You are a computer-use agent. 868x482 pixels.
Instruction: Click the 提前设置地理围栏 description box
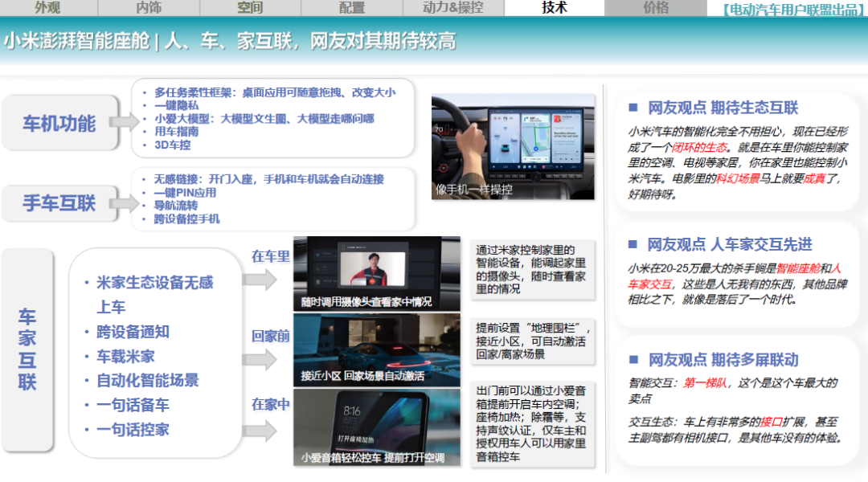tap(533, 341)
